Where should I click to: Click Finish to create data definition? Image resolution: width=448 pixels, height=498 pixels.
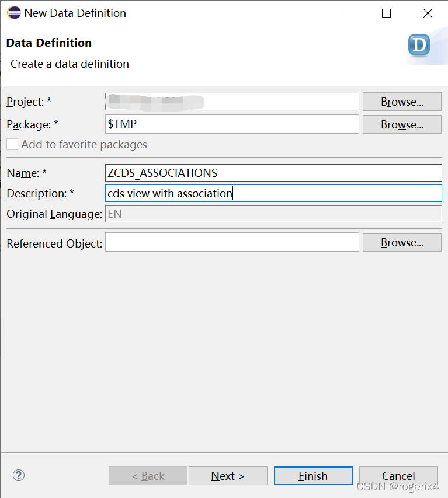(313, 476)
